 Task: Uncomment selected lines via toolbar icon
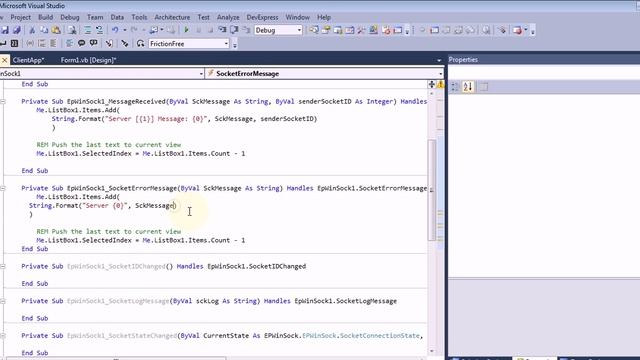[99, 30]
